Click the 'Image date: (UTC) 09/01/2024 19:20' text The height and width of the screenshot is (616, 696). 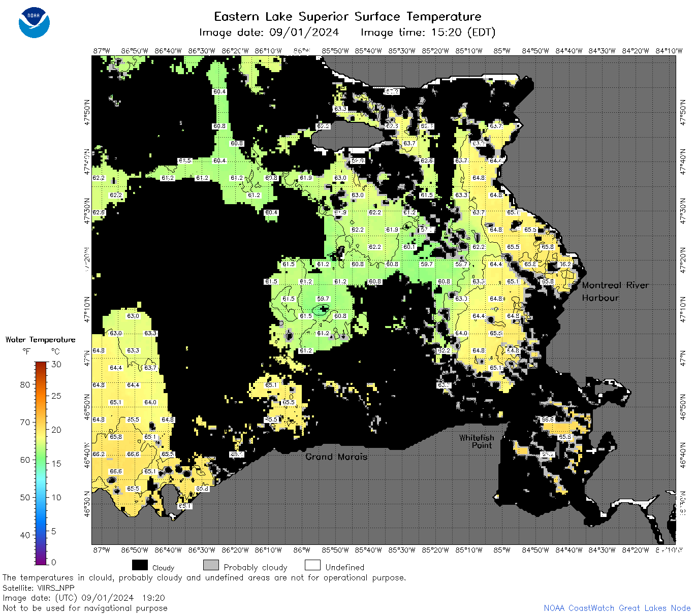click(x=84, y=598)
